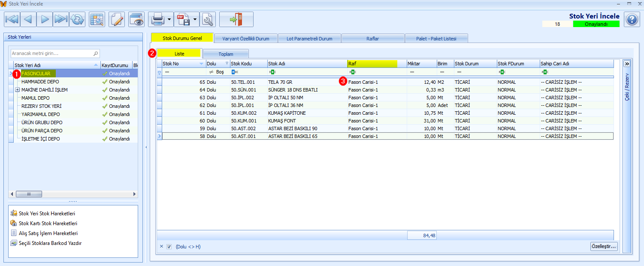Open the PDF export dropdown arrow
The width and height of the screenshot is (644, 266).
195,19
